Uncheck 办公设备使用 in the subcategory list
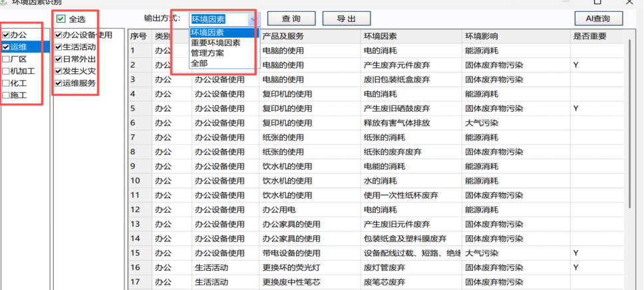The height and width of the screenshot is (290, 644). click(x=59, y=35)
